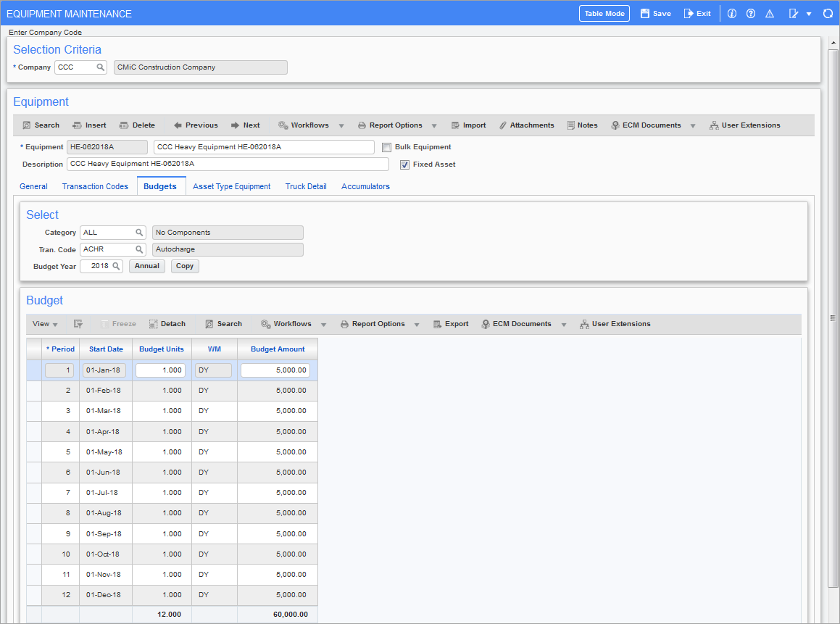
Task: Click Import in the Equipment toolbar
Action: [x=468, y=125]
